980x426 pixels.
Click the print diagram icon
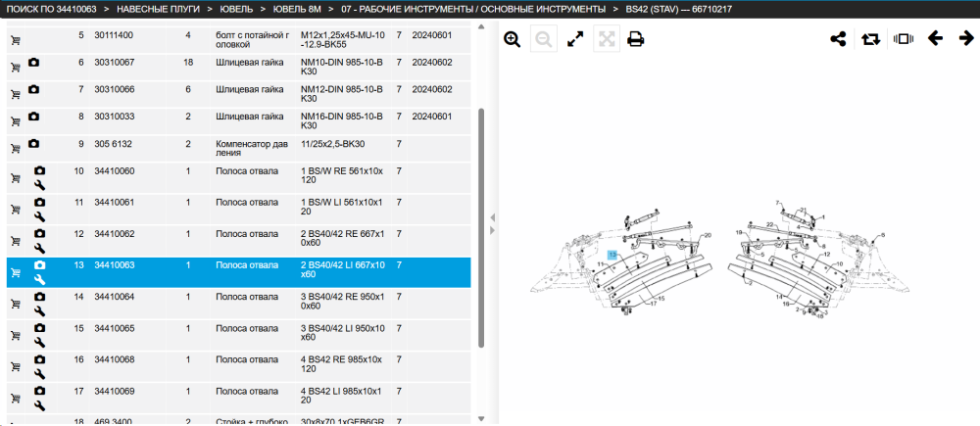[x=636, y=40]
